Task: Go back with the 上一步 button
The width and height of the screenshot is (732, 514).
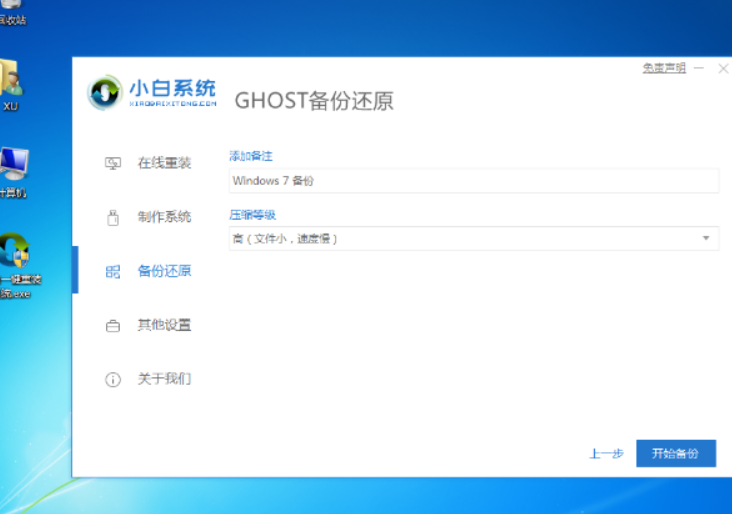Action: (x=606, y=453)
